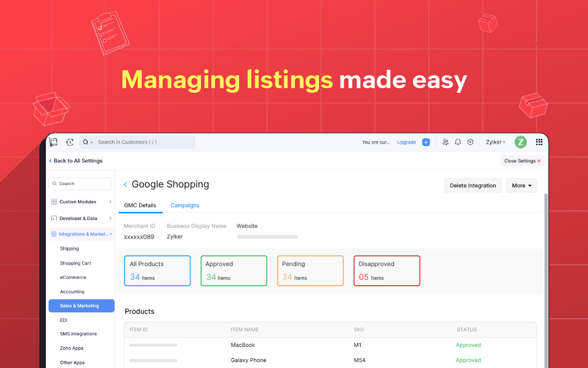Image resolution: width=588 pixels, height=368 pixels.
Task: Click the green Z profile avatar
Action: point(520,142)
